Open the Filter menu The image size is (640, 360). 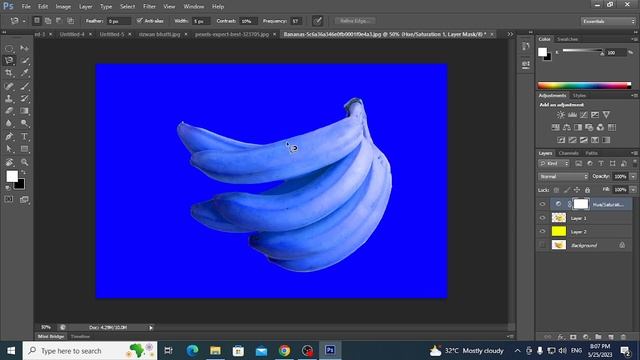[x=149, y=7]
